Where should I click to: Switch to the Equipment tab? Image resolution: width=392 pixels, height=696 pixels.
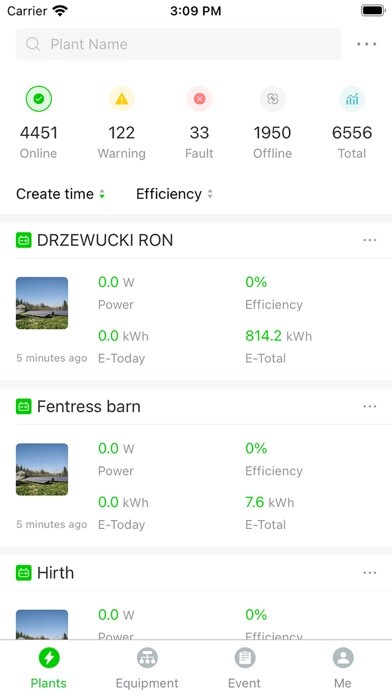[147, 668]
